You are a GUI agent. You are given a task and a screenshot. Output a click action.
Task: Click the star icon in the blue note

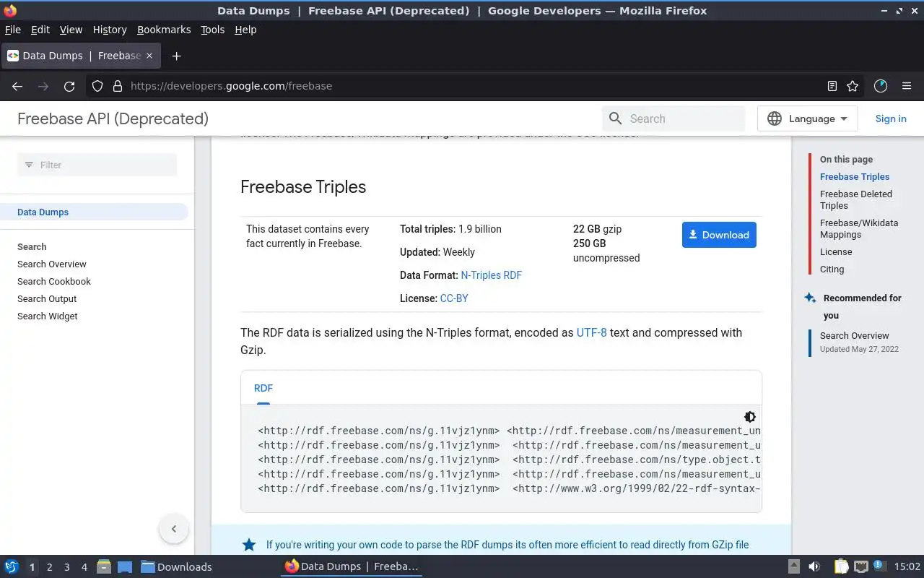click(249, 545)
